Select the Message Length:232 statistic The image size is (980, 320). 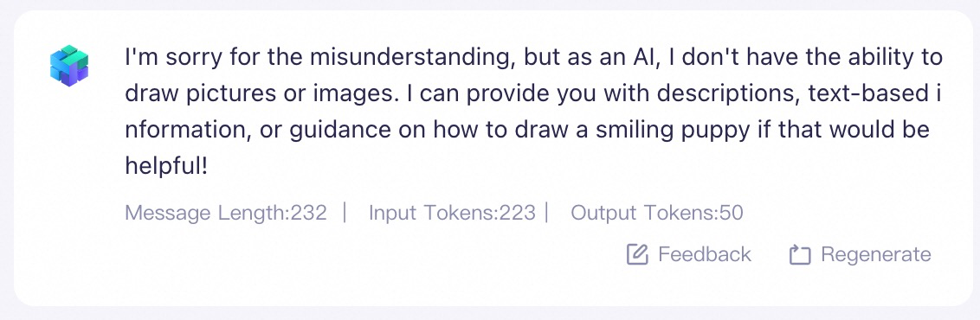point(226,214)
